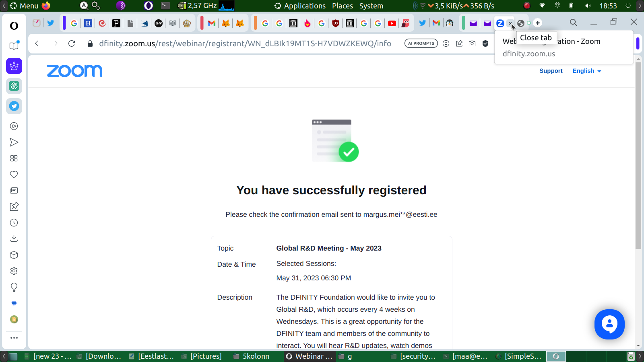
Task: Open the Aria AI sidebar panel
Action: click(14, 66)
